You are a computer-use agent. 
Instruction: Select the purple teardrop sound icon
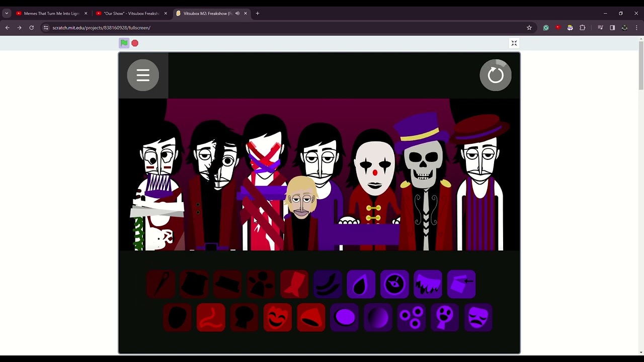(361, 285)
